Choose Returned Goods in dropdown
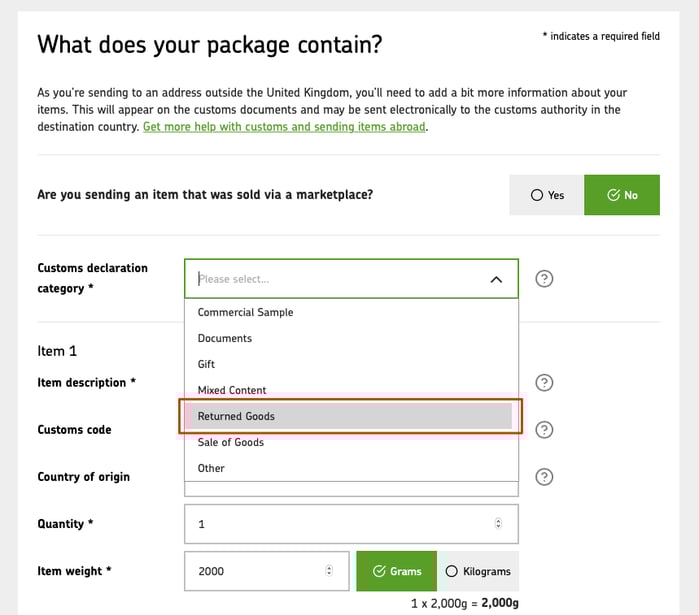The width and height of the screenshot is (699, 615). 236,416
